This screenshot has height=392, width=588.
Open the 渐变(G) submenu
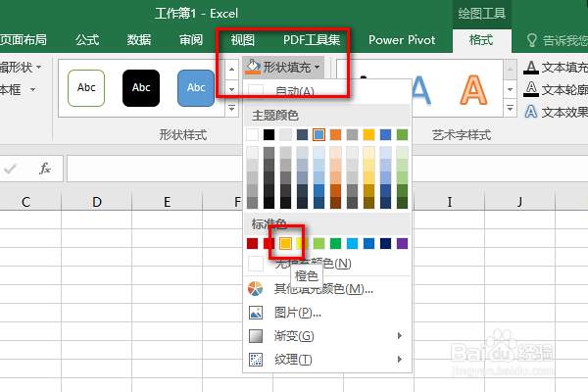pos(327,336)
